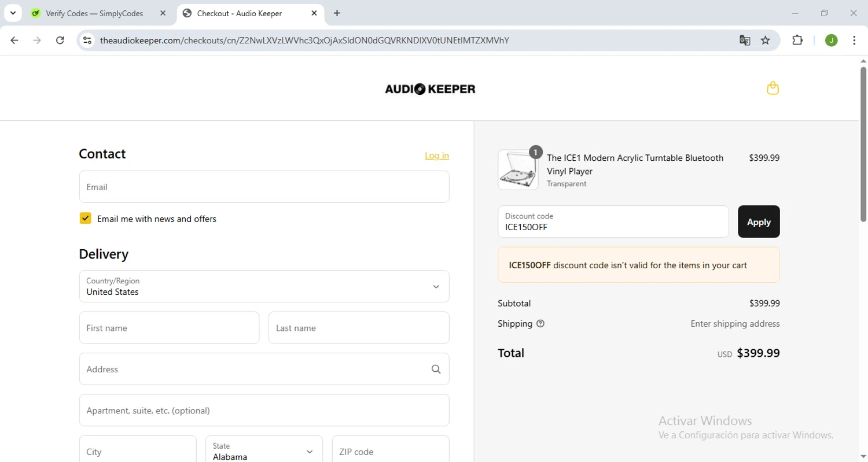Close the Checkout - Audio Keeper tab

[314, 13]
